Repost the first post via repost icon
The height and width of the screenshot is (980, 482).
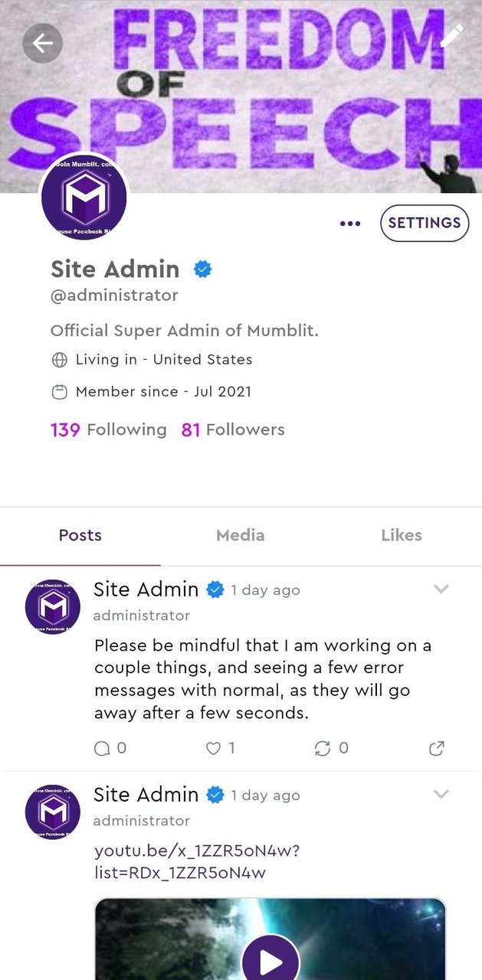323,749
